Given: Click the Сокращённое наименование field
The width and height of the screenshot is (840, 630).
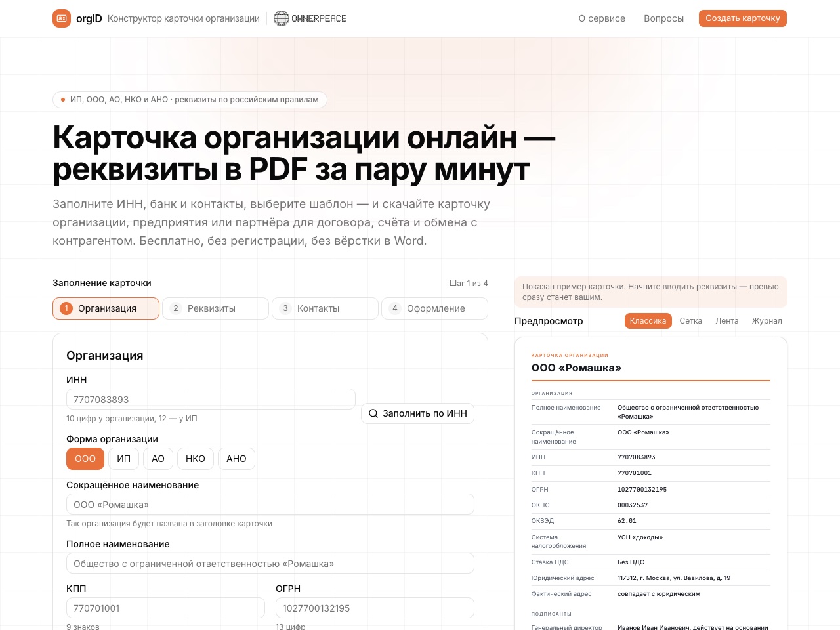Looking at the screenshot, I should click(270, 505).
